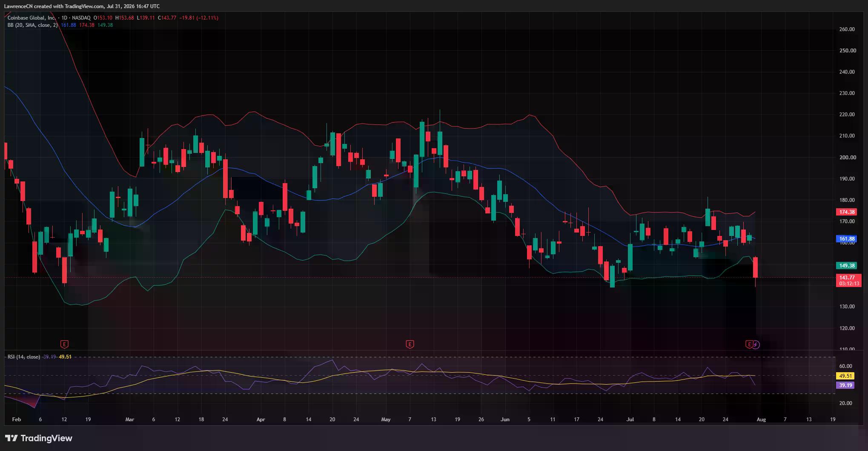Click the 130.00 price axis tick
The image size is (868, 451).
tap(847, 307)
